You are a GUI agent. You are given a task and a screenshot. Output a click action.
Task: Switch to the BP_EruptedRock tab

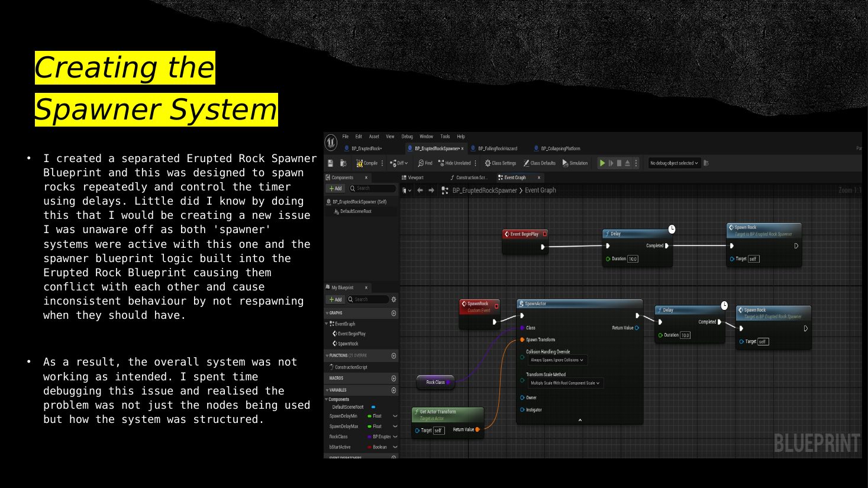point(363,148)
